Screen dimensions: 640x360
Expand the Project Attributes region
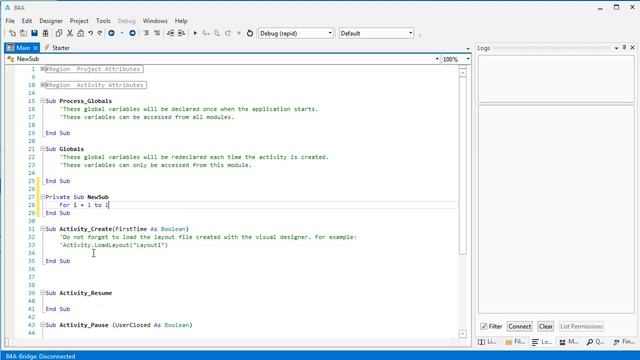tap(42, 69)
